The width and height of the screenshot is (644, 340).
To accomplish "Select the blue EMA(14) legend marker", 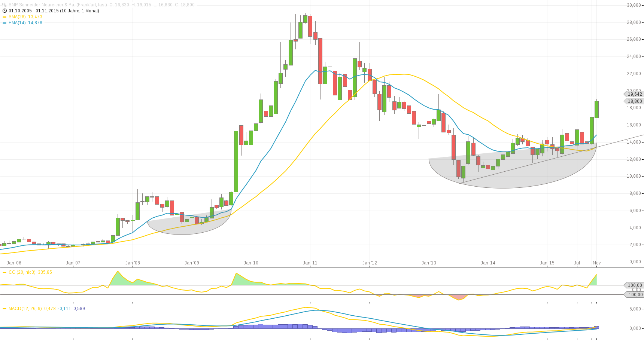I will point(4,22).
